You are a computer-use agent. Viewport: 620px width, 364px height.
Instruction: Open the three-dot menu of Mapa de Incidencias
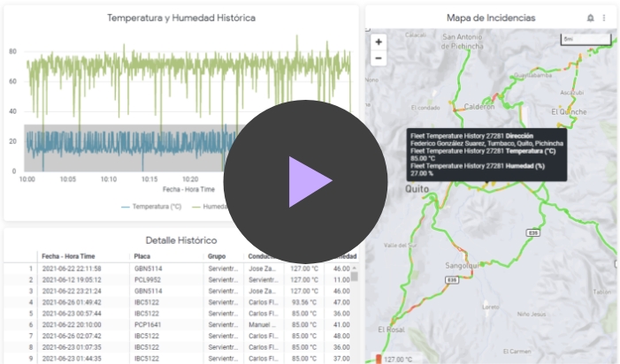pyautogui.click(x=604, y=18)
